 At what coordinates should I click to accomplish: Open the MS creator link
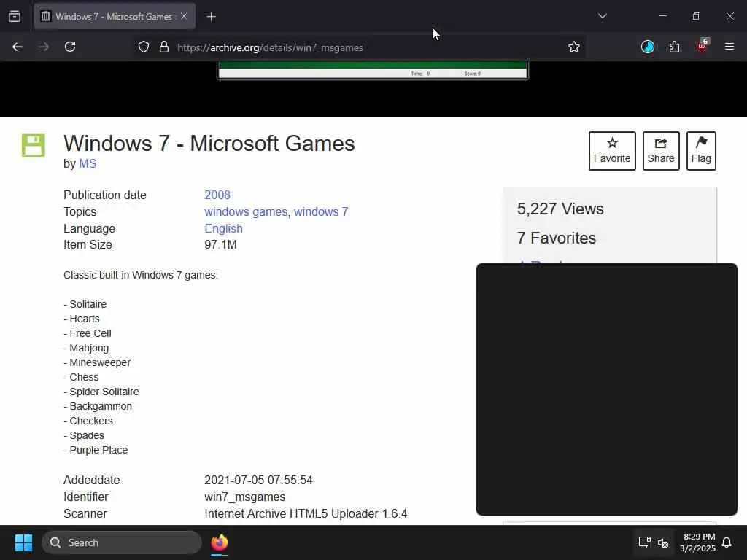coord(88,163)
